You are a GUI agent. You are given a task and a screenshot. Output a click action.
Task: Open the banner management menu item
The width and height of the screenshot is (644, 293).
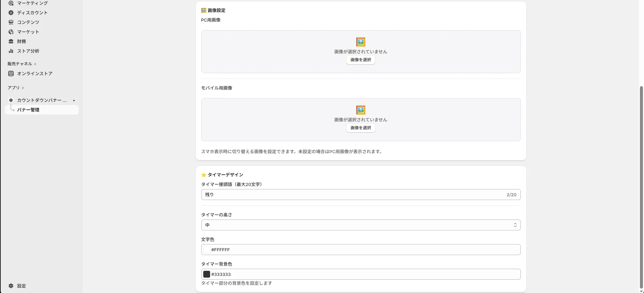click(x=28, y=110)
